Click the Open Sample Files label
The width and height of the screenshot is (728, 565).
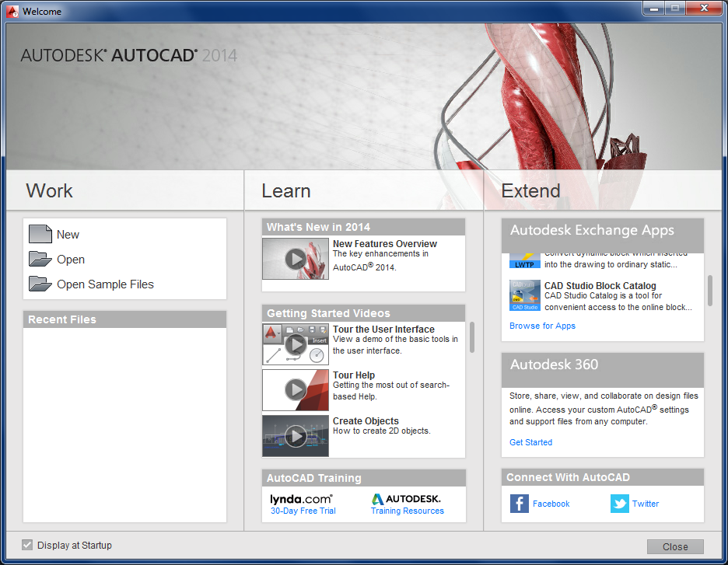pyautogui.click(x=106, y=284)
